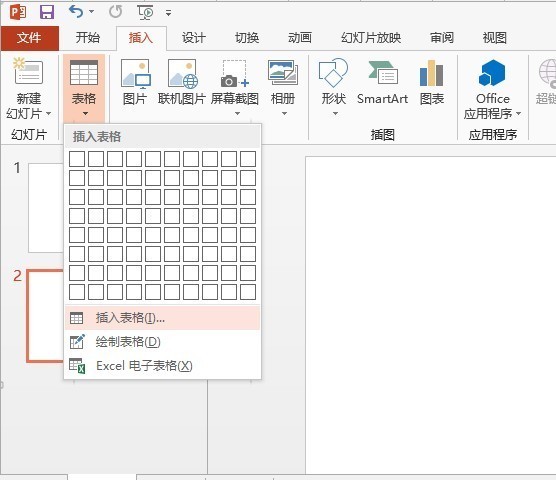Screen dimensions: 556x480
Task: Click the 插入表格 menu header text
Action: point(97,136)
